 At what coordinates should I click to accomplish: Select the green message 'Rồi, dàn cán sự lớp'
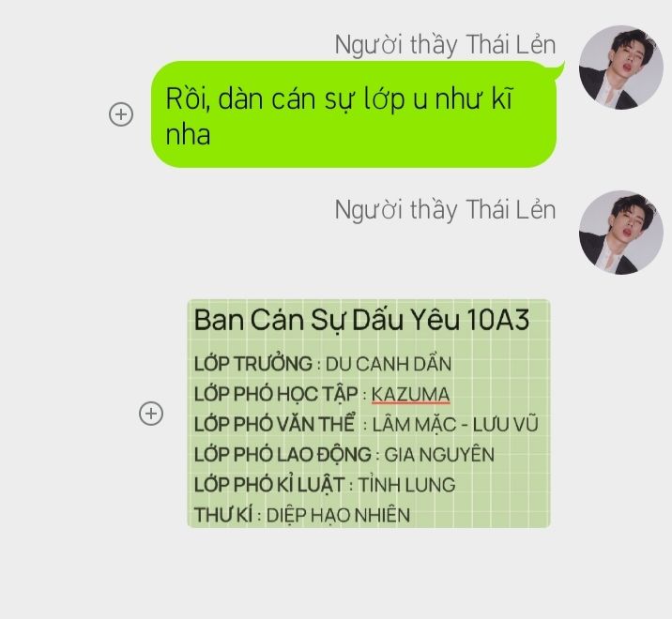point(354,113)
